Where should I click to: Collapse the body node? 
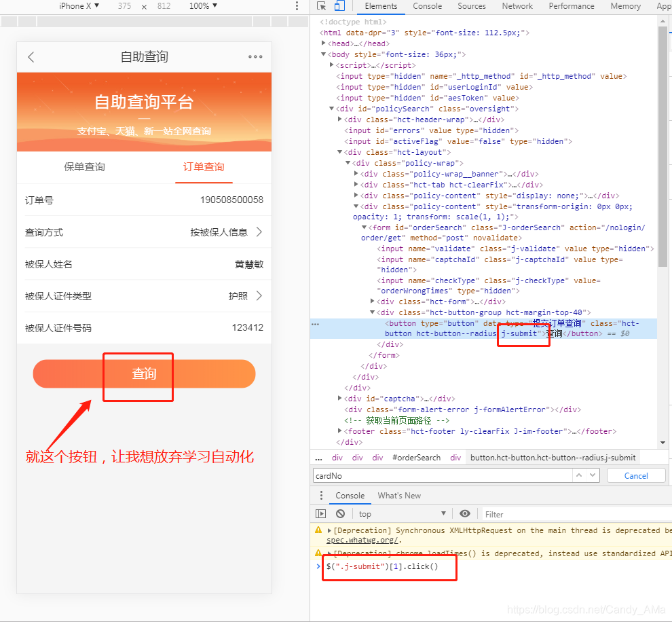coord(324,54)
